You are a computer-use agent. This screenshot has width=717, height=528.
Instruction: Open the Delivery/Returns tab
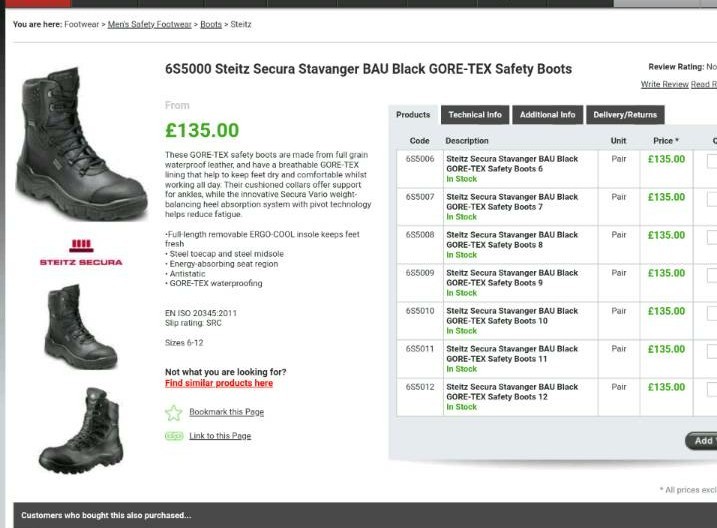click(625, 115)
